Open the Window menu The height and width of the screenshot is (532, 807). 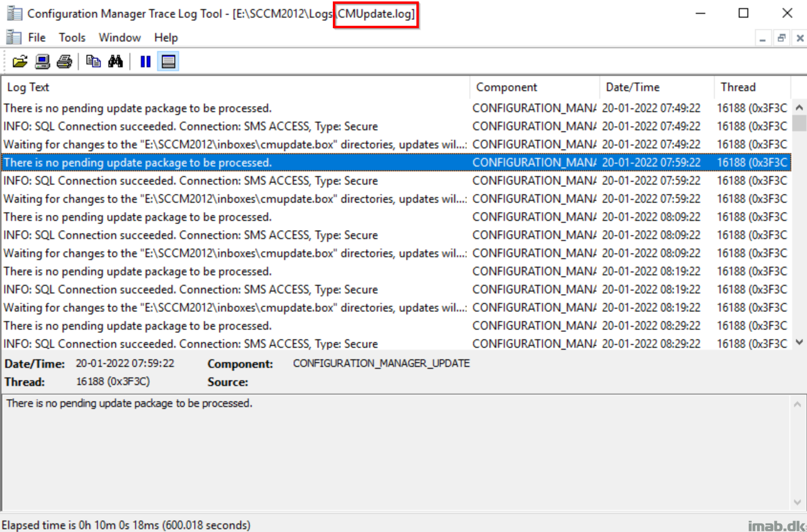click(x=120, y=37)
